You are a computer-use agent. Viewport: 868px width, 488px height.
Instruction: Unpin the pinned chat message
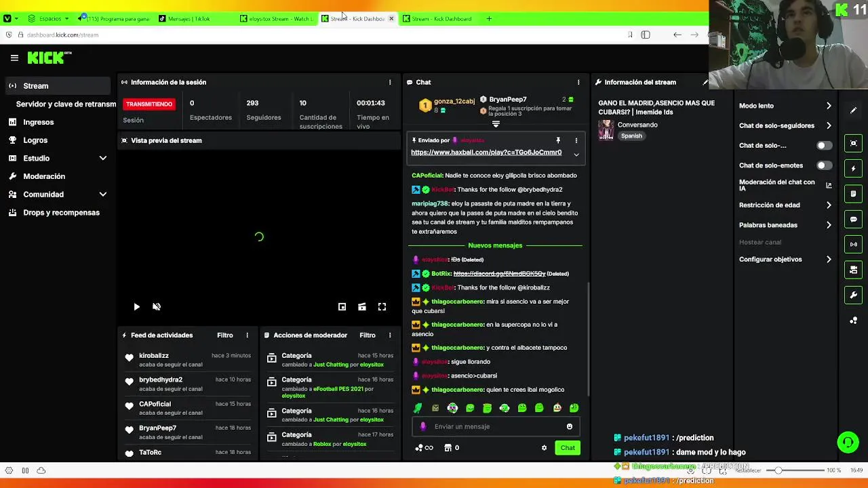click(558, 140)
